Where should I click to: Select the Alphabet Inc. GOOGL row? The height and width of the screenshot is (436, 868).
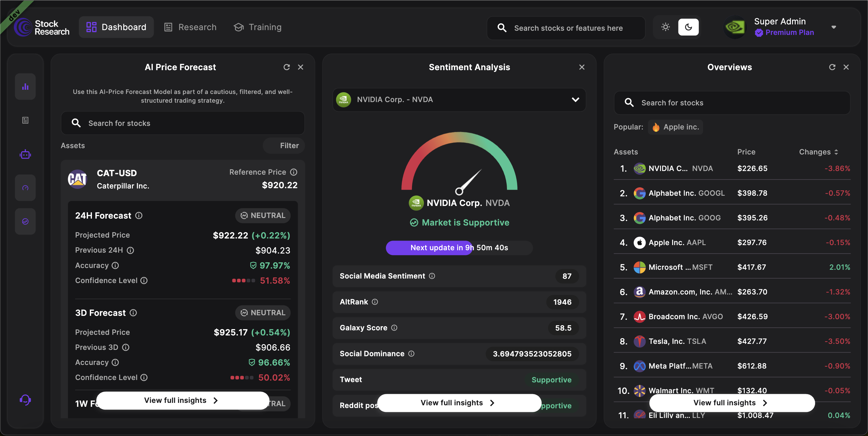click(732, 193)
